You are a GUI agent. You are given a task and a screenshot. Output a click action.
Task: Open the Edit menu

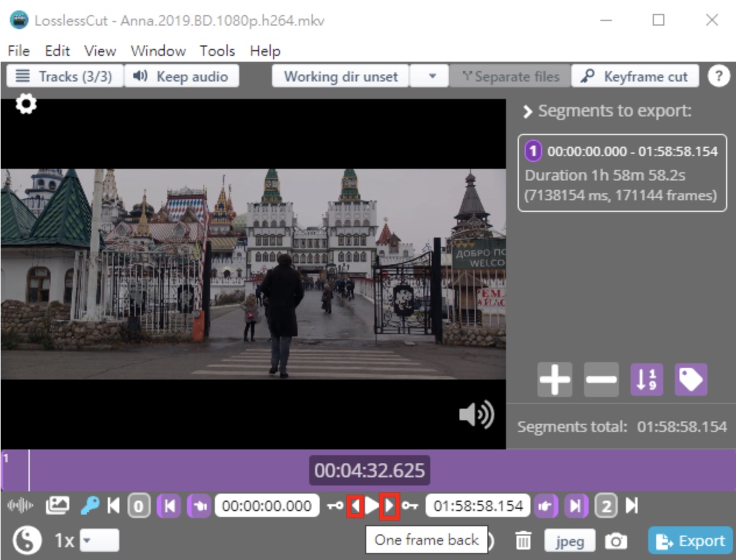[x=57, y=51]
